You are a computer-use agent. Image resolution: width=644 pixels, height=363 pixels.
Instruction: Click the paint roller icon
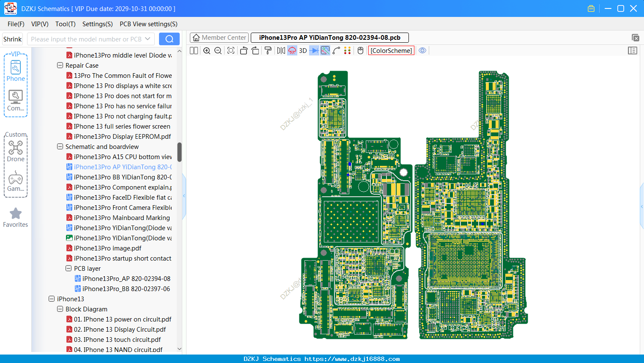point(268,51)
